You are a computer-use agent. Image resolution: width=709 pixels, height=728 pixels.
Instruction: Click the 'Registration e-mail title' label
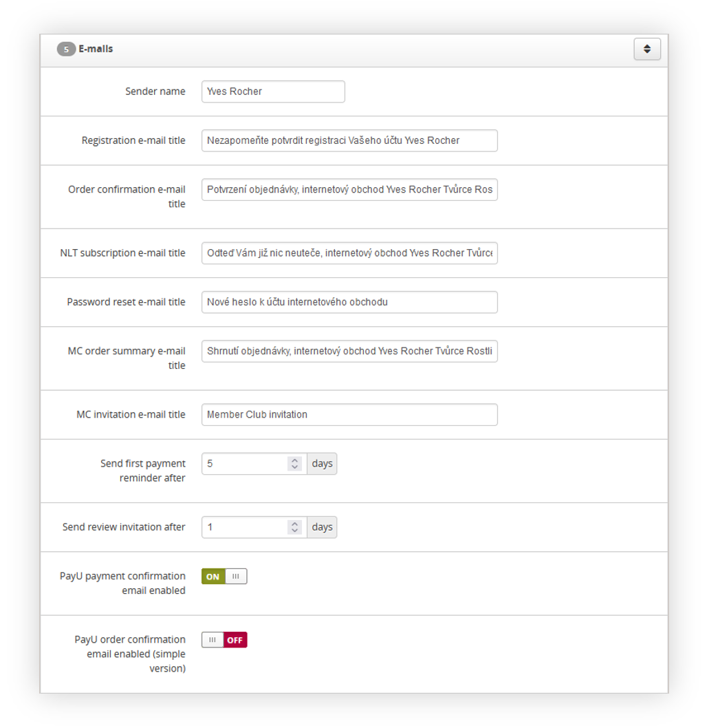tap(133, 140)
